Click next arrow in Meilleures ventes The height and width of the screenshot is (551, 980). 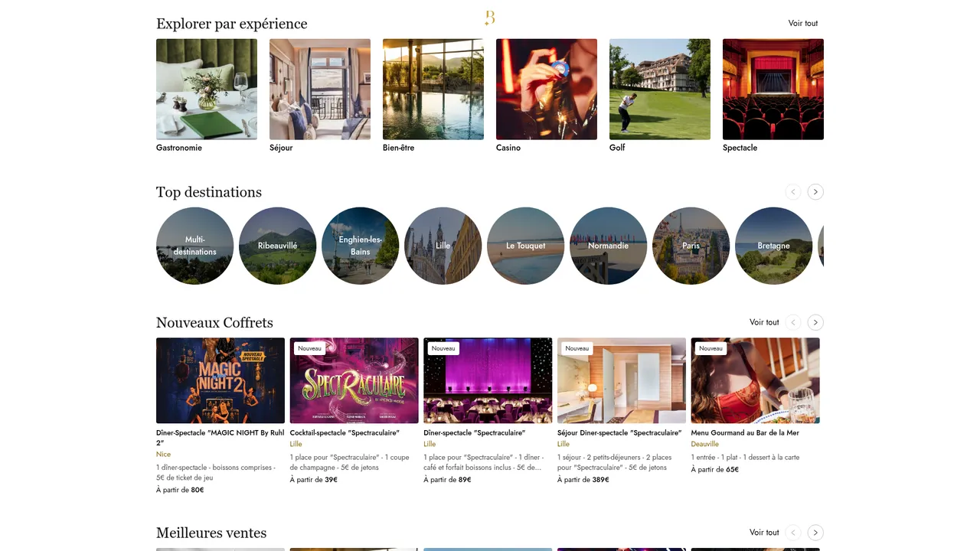click(815, 533)
